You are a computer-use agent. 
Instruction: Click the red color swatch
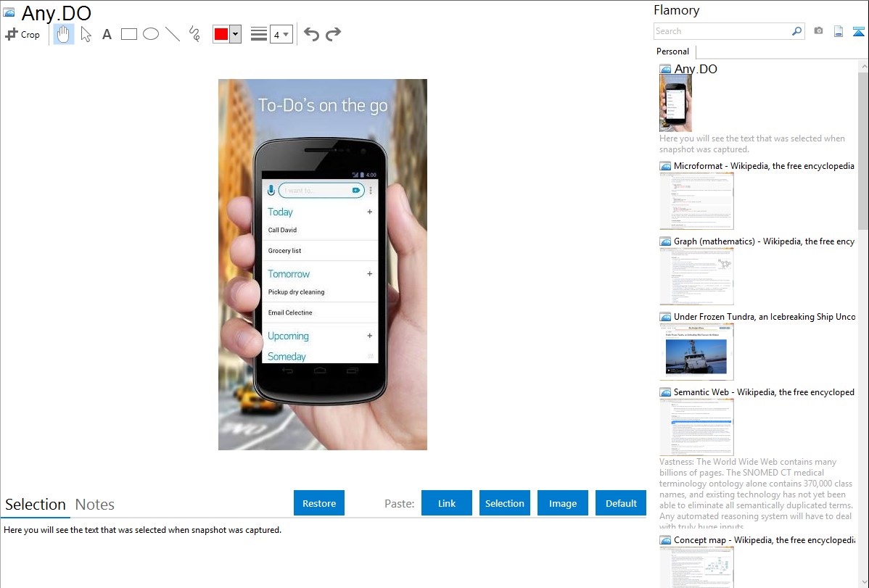point(221,34)
